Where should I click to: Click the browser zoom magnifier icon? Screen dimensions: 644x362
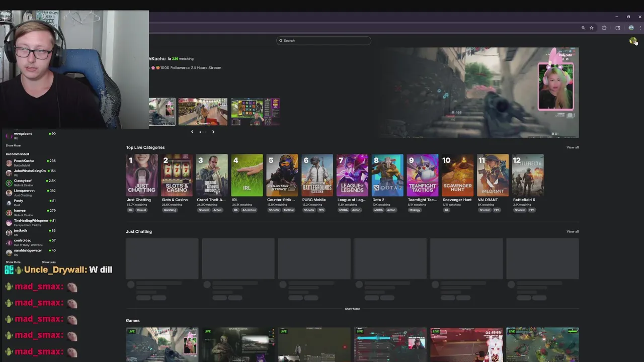tap(583, 28)
